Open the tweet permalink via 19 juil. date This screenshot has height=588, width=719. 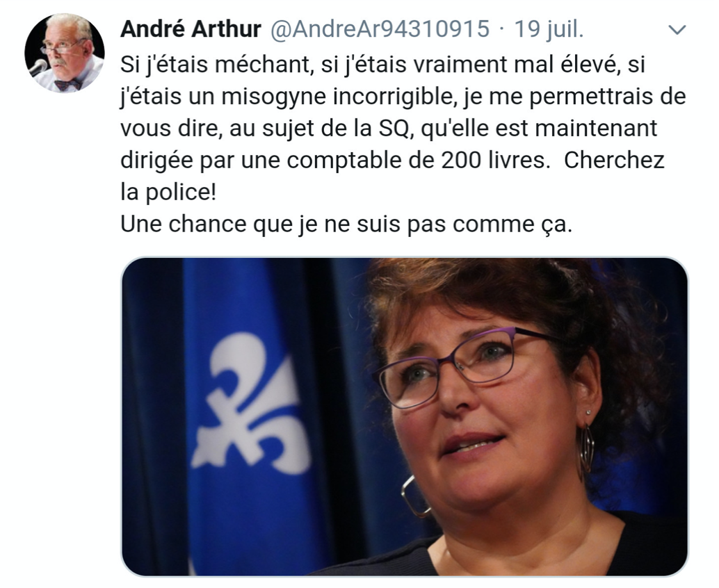click(549, 29)
